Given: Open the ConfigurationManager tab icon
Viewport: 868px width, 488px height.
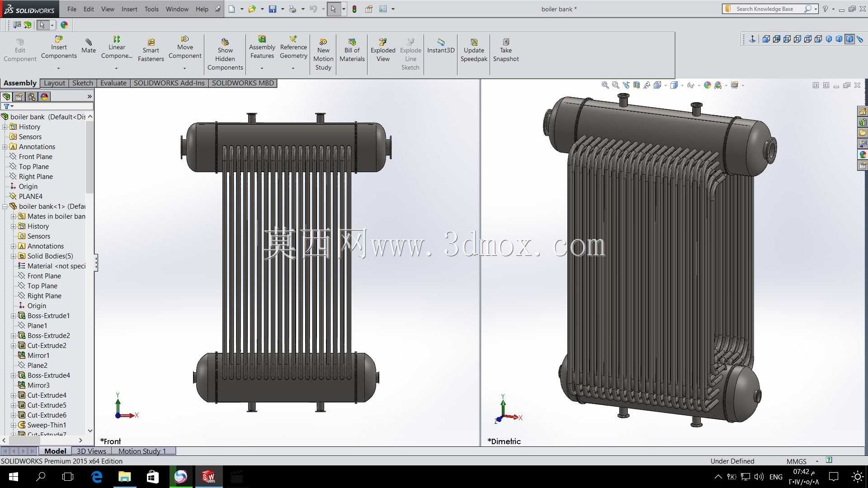Looking at the screenshot, I should click(x=31, y=97).
